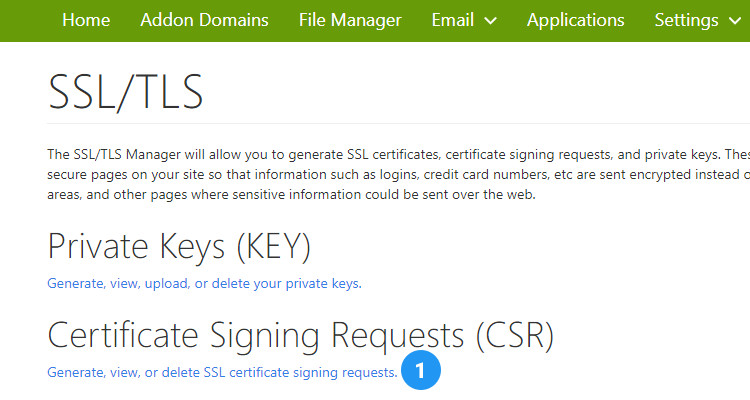The image size is (750, 400).
Task: Open Addon Domains in the navigation bar
Action: [204, 20]
